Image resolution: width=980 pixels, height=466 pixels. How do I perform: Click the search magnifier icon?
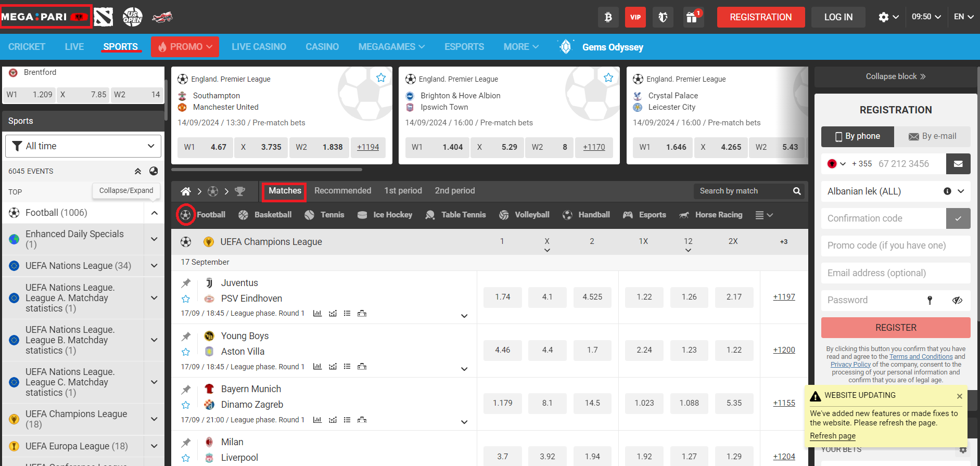tap(797, 191)
